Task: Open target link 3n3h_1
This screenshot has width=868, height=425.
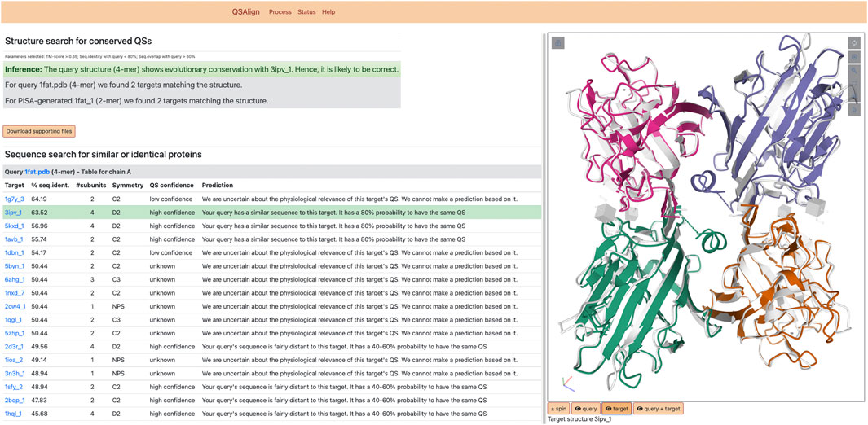Action: pyautogui.click(x=15, y=373)
